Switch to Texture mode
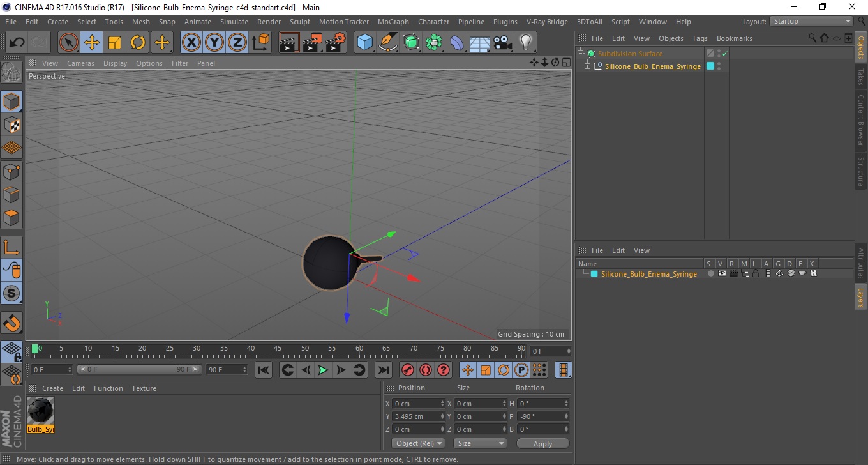 click(x=11, y=125)
